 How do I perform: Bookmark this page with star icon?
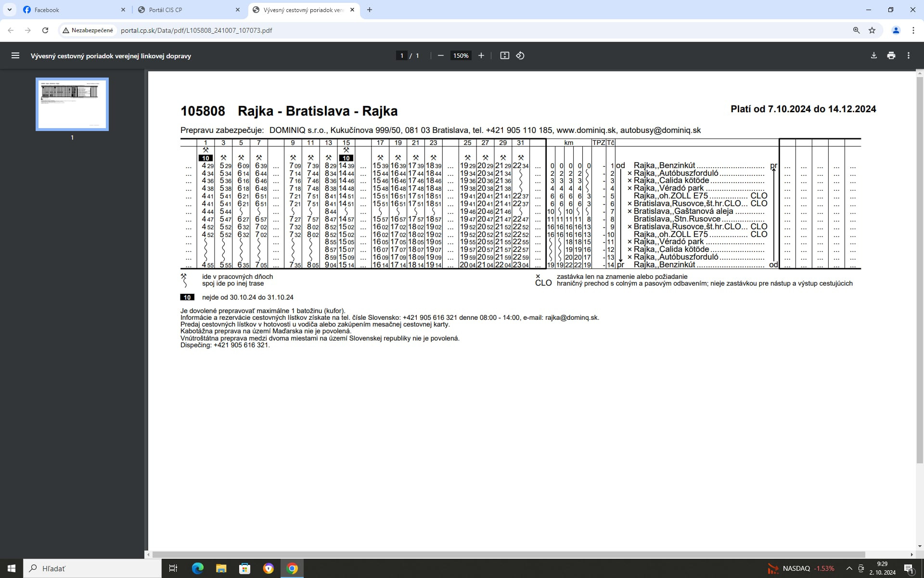pyautogui.click(x=872, y=30)
